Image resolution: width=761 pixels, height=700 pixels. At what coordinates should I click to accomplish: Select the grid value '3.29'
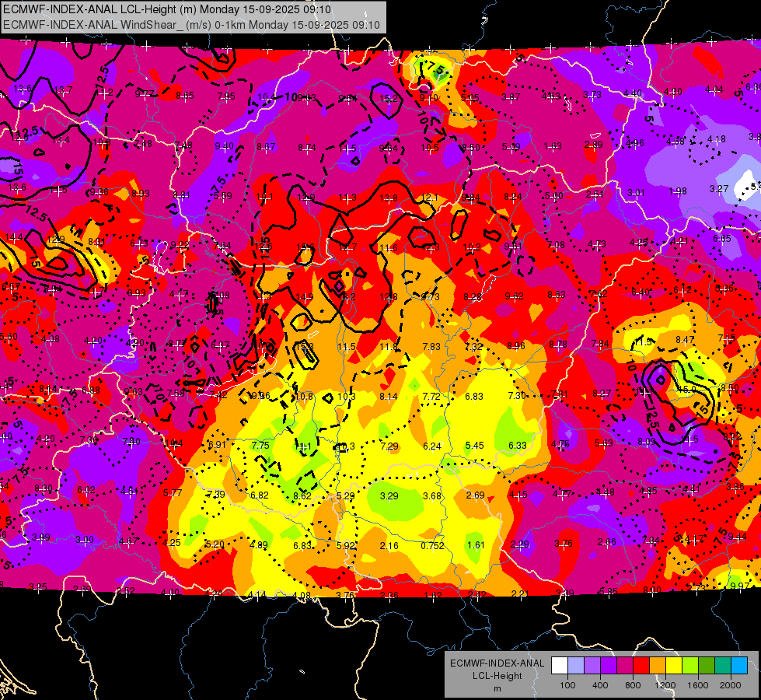click(x=389, y=496)
